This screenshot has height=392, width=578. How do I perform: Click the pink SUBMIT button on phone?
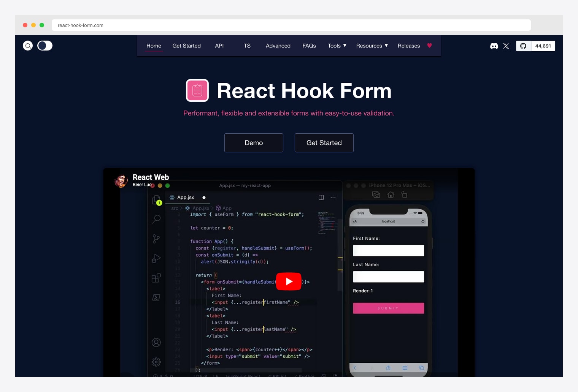pos(388,308)
